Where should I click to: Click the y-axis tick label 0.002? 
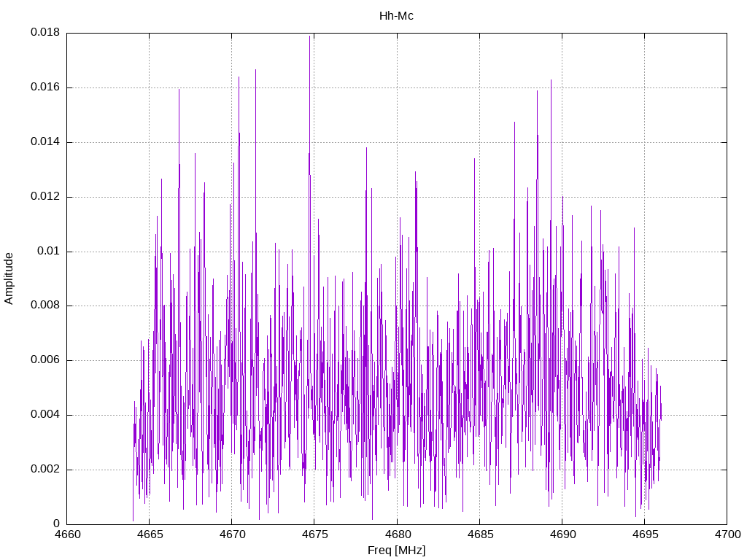pyautogui.click(x=45, y=469)
